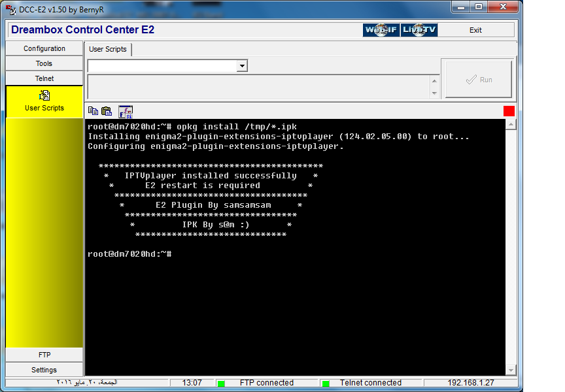The height and width of the screenshot is (392, 565).
Task: Maximize the DCC-E2 window
Action: click(x=479, y=7)
